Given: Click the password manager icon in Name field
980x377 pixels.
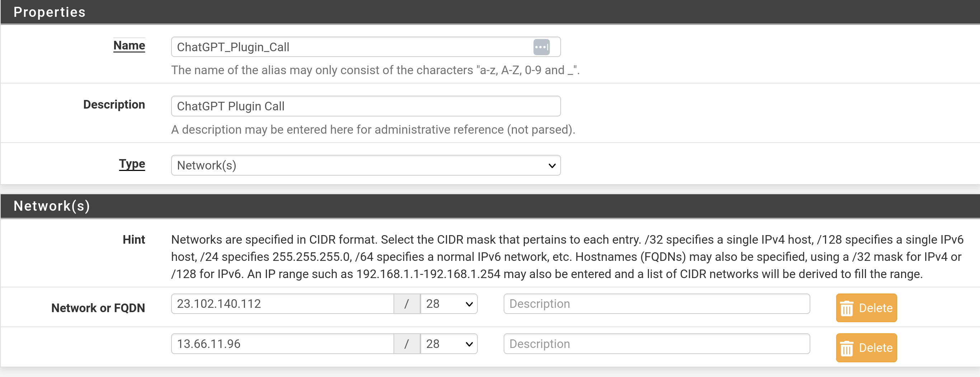Looking at the screenshot, I should pos(541,47).
